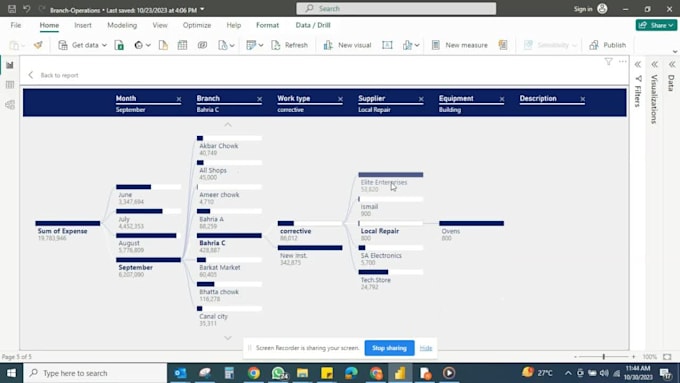The image size is (680, 383).
Task: Open the Help tab
Action: (x=234, y=25)
